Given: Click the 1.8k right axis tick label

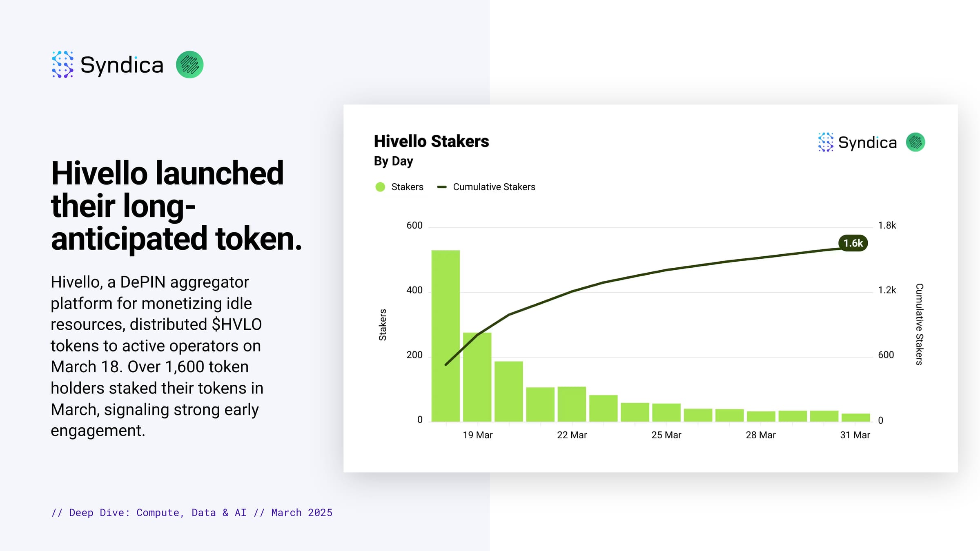Looking at the screenshot, I should pyautogui.click(x=887, y=225).
